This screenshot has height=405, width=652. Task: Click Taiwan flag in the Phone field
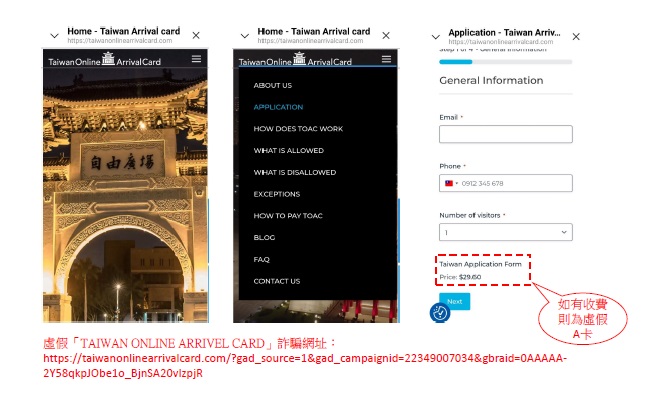pos(449,183)
